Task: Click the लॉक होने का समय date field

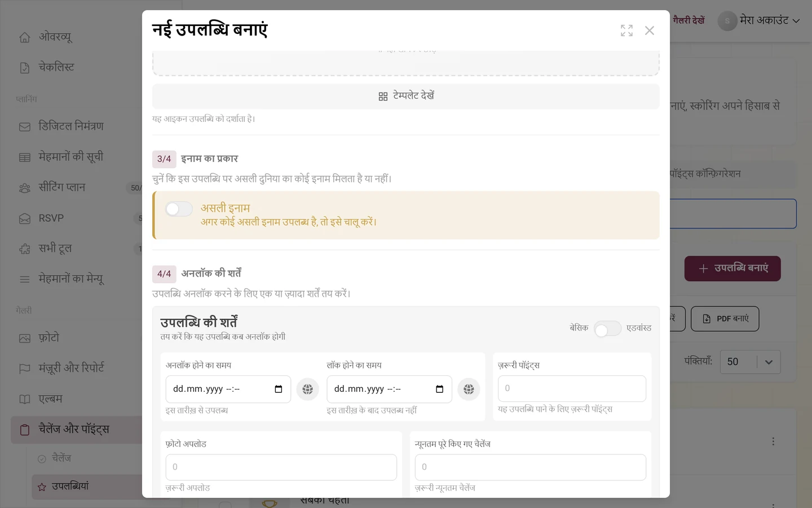Action: [x=389, y=389]
